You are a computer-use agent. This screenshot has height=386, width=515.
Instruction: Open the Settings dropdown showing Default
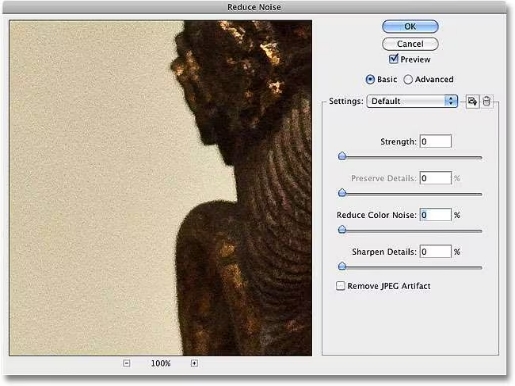[412, 101]
